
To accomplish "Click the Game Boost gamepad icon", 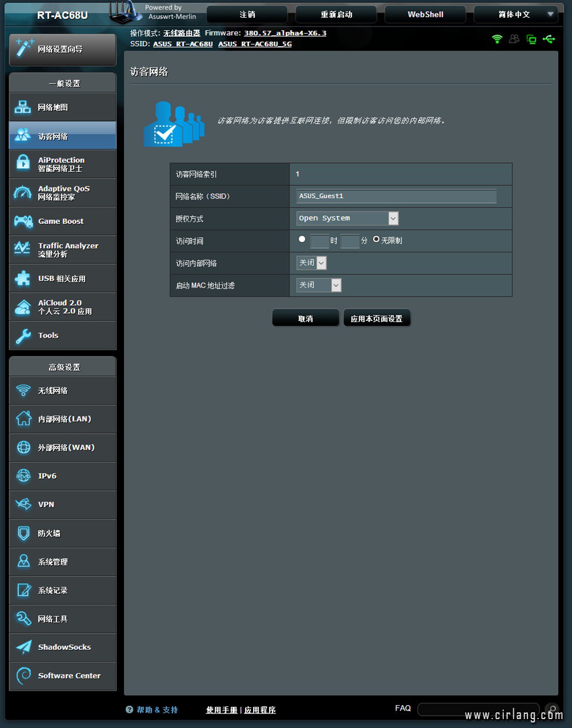I will (x=23, y=221).
